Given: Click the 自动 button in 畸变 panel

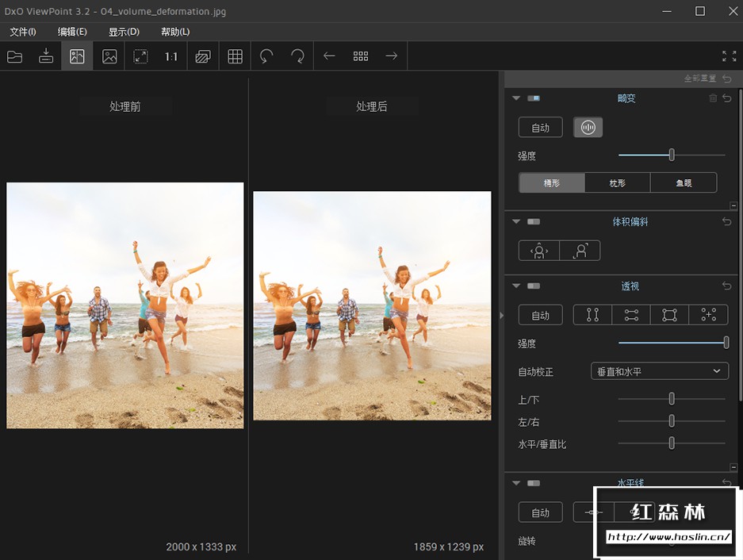Looking at the screenshot, I should click(x=540, y=127).
